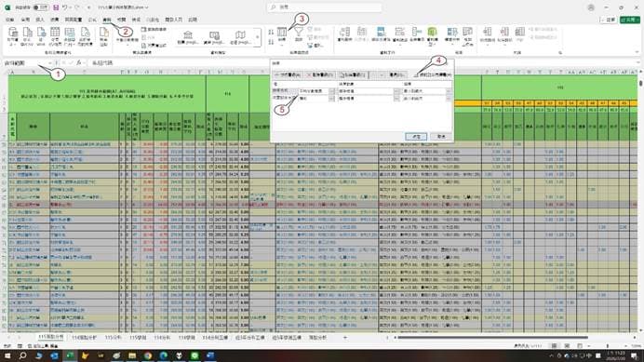Open second sort level Sort On dropdown
Viewport: 644px width, 362px height.
(x=396, y=99)
